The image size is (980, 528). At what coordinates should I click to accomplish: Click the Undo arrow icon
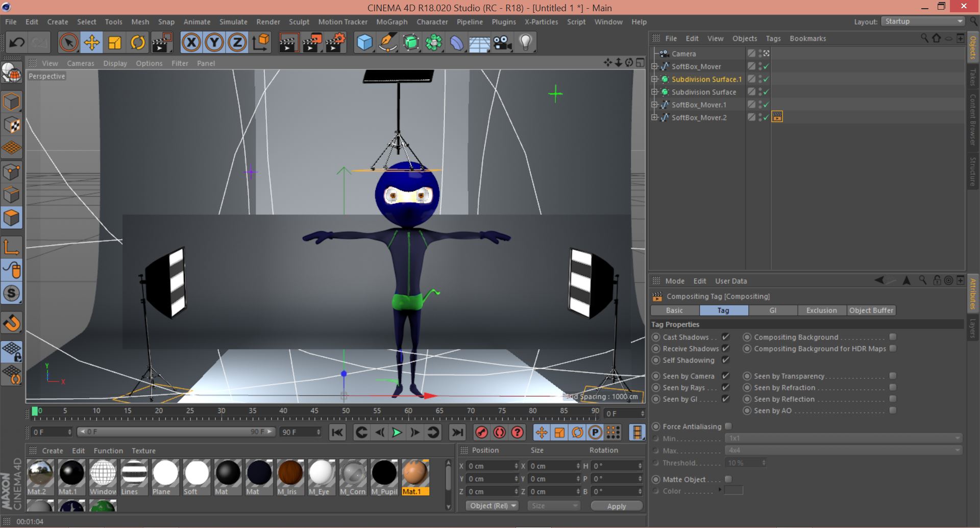[17, 43]
